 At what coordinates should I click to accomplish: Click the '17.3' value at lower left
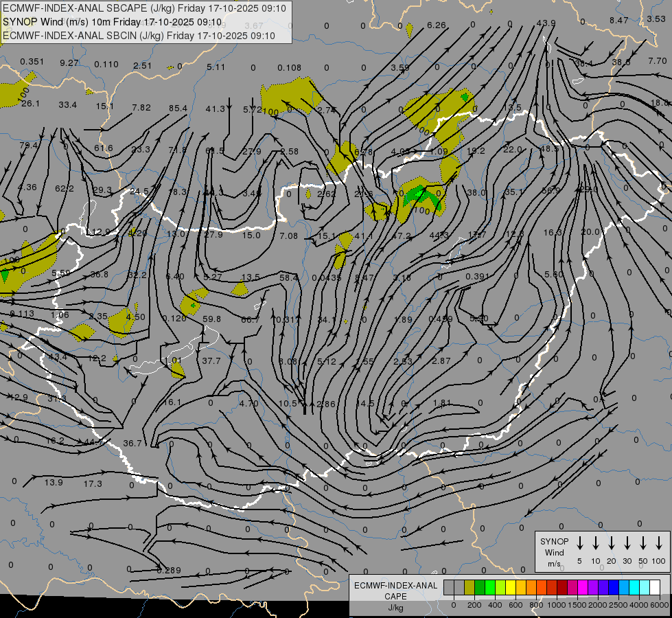pos(93,484)
